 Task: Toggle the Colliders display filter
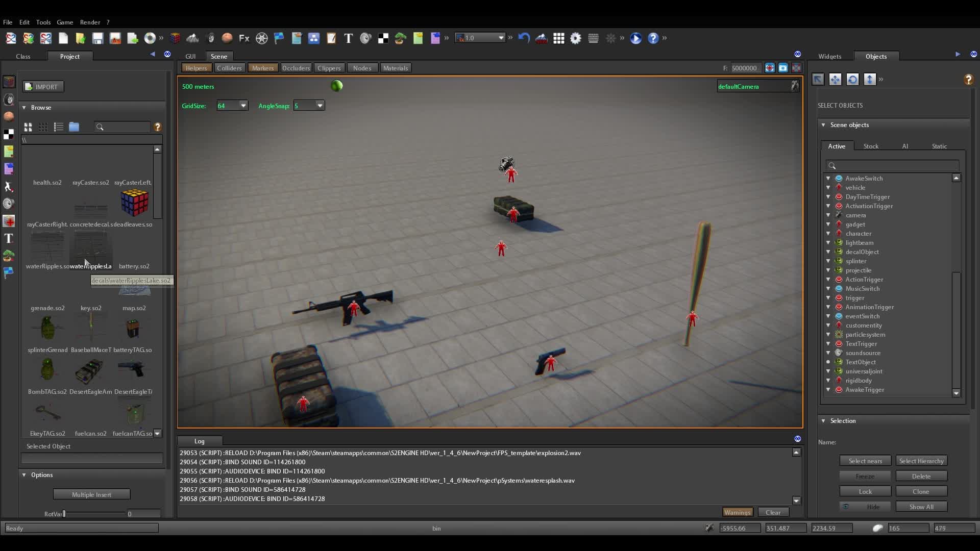(x=229, y=68)
